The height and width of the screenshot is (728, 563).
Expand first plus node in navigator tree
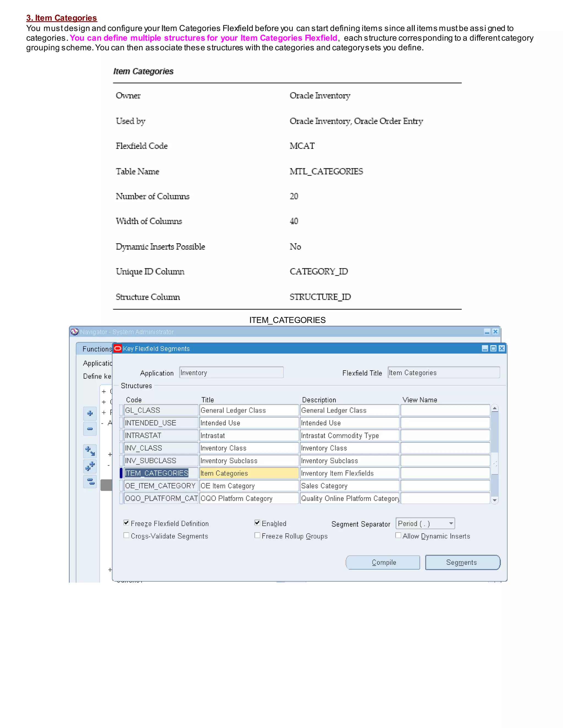tap(104, 391)
